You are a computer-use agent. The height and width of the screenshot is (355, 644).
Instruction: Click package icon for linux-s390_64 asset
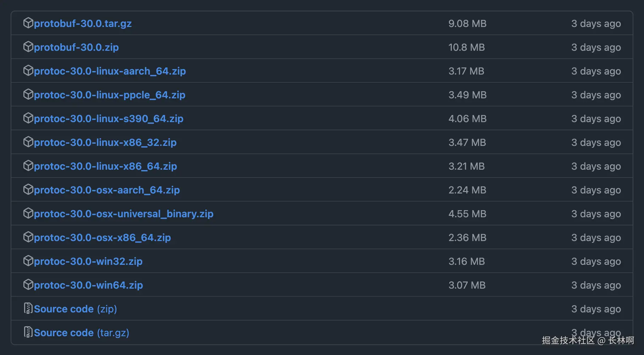tap(28, 118)
